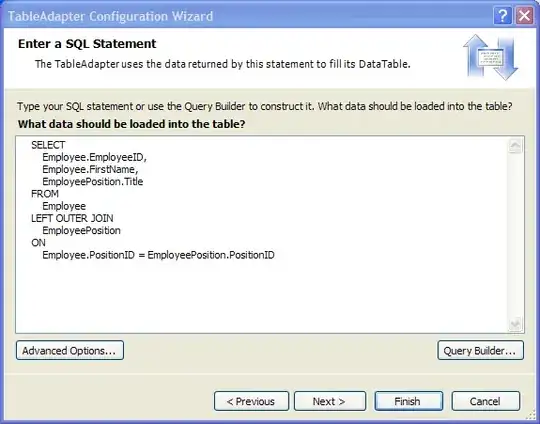
Task: Click the Employee.PositionID join condition line
Action: click(158, 255)
